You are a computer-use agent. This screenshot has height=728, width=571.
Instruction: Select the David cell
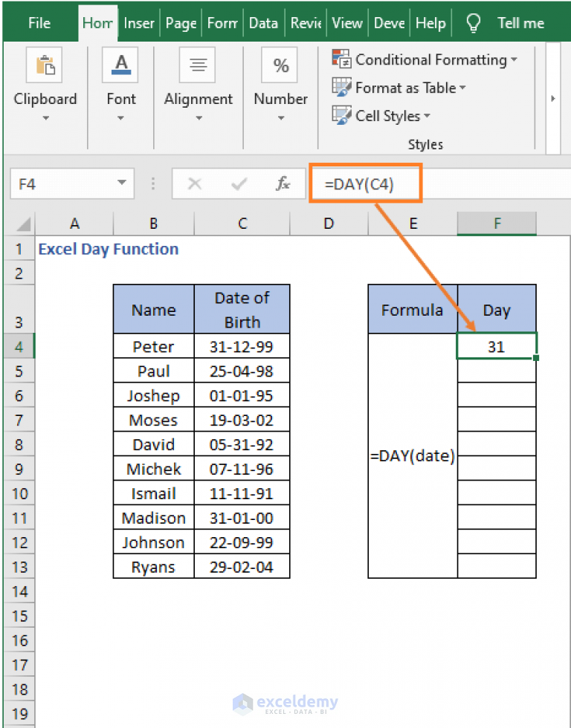point(153,444)
